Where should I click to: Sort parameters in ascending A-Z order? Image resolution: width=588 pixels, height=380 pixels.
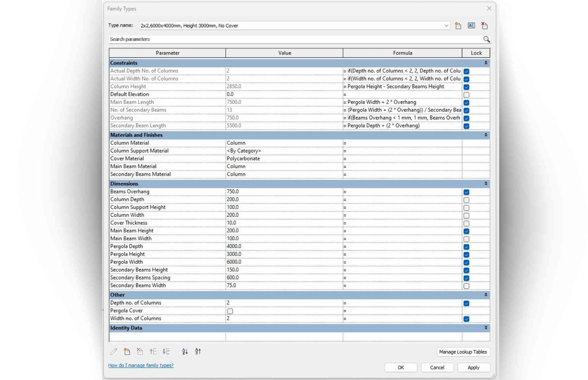tap(185, 352)
